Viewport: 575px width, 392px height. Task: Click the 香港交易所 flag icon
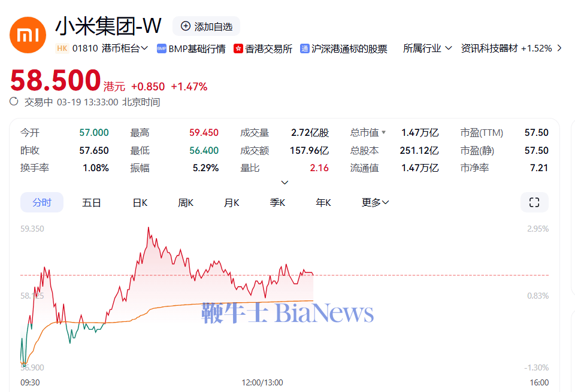click(x=238, y=48)
